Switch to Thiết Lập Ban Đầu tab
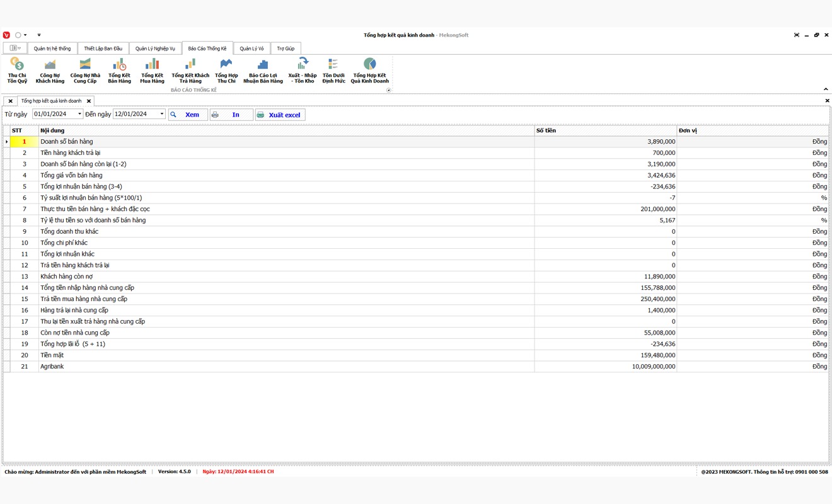The width and height of the screenshot is (832, 504). (x=103, y=49)
